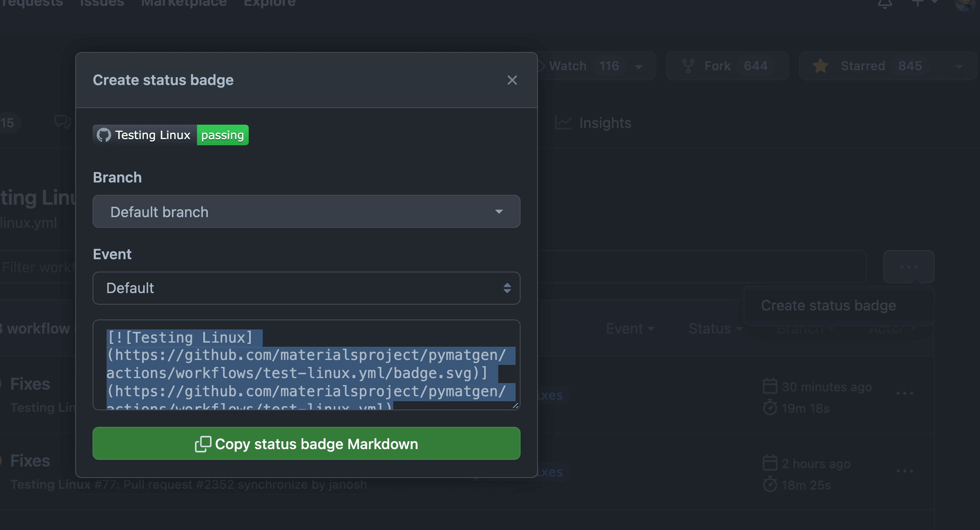Open Status filter in workflow list
Image resolution: width=980 pixels, height=530 pixels.
[x=715, y=329]
